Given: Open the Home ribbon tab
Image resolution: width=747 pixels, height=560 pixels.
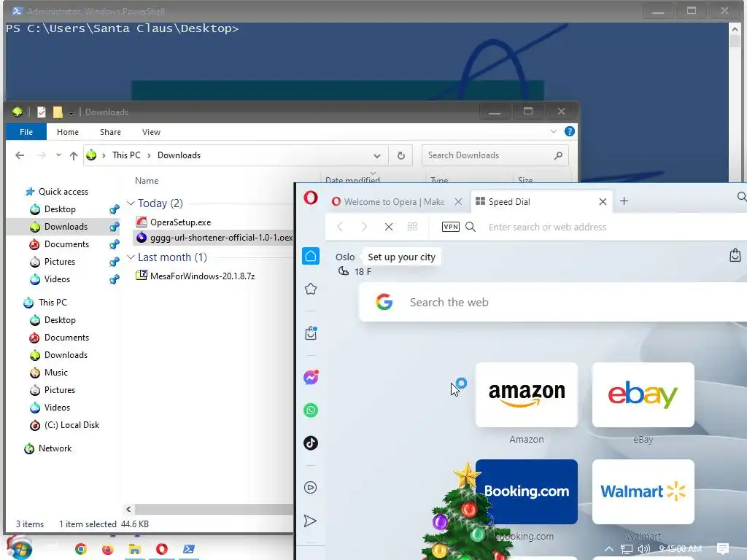Looking at the screenshot, I should (68, 132).
